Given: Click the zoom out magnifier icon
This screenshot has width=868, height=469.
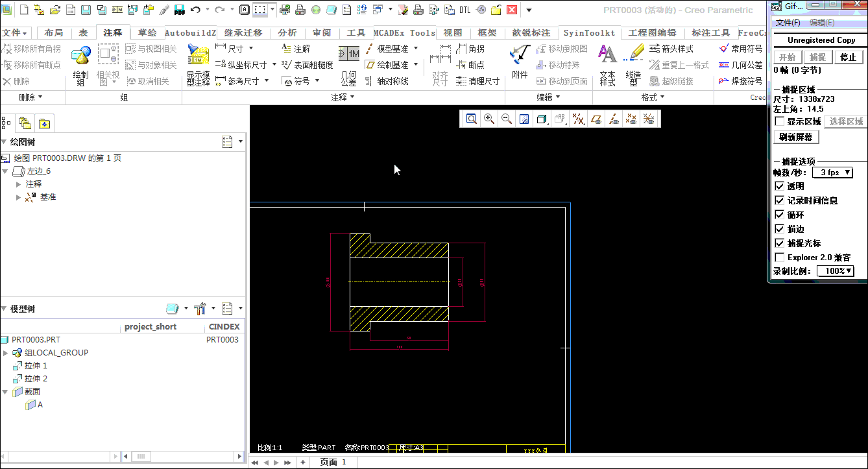Looking at the screenshot, I should click(x=507, y=119).
